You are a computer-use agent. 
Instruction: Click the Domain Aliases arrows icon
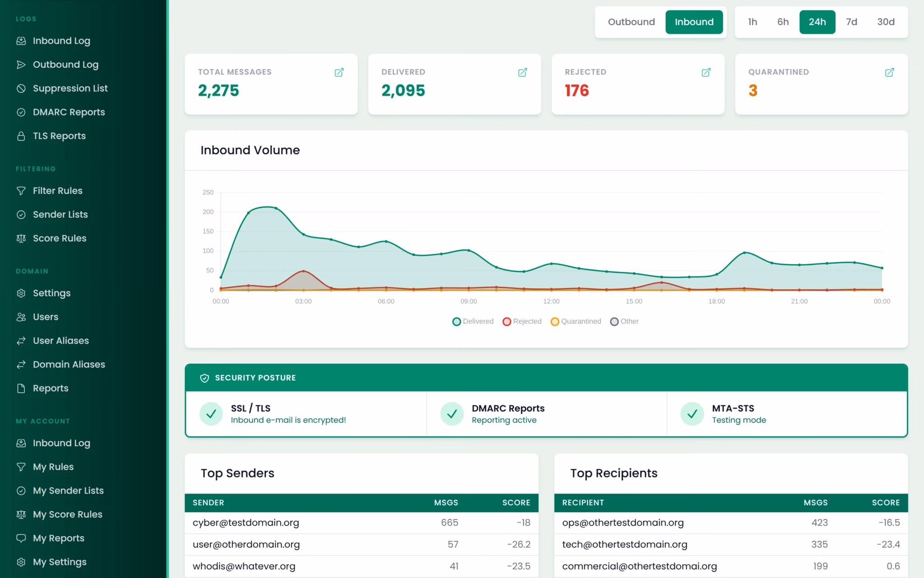pos(21,364)
